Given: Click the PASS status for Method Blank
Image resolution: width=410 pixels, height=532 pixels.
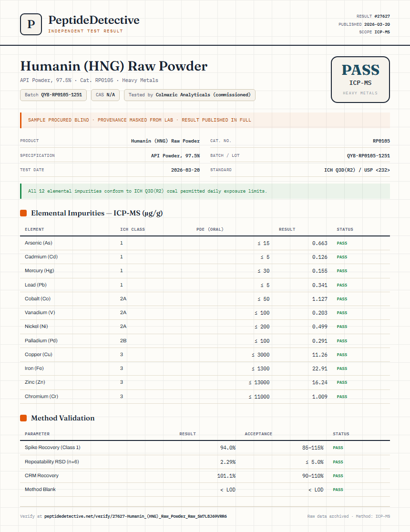Looking at the screenshot, I should click(x=338, y=490).
